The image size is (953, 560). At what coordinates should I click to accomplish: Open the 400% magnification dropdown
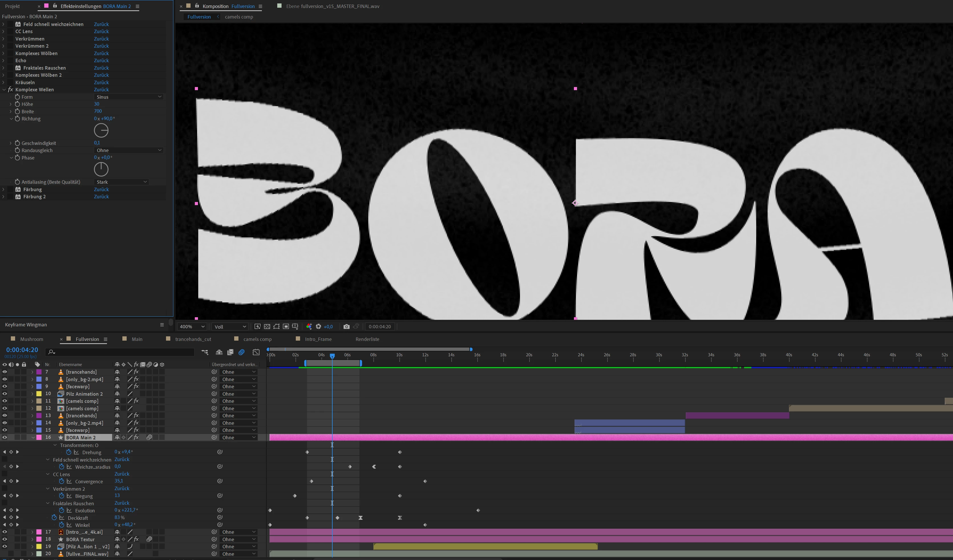(192, 327)
